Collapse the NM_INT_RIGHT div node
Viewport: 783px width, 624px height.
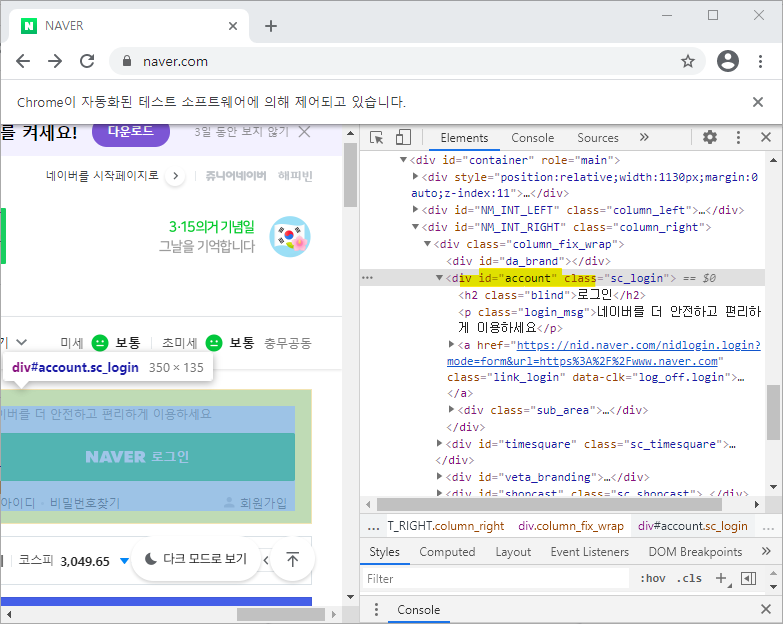pos(415,227)
